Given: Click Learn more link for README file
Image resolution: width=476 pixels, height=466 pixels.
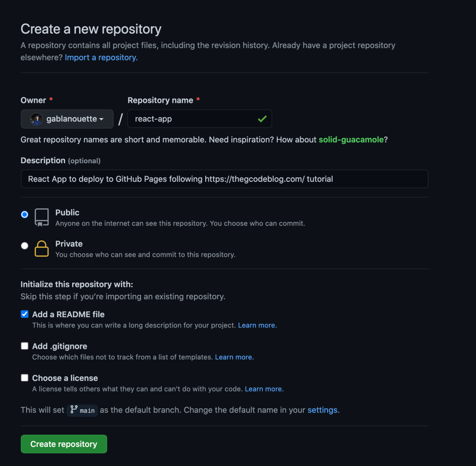Looking at the screenshot, I should coord(257,326).
